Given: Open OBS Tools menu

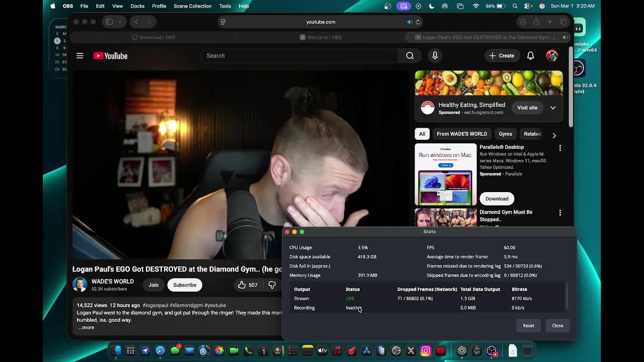Looking at the screenshot, I should pos(225,6).
